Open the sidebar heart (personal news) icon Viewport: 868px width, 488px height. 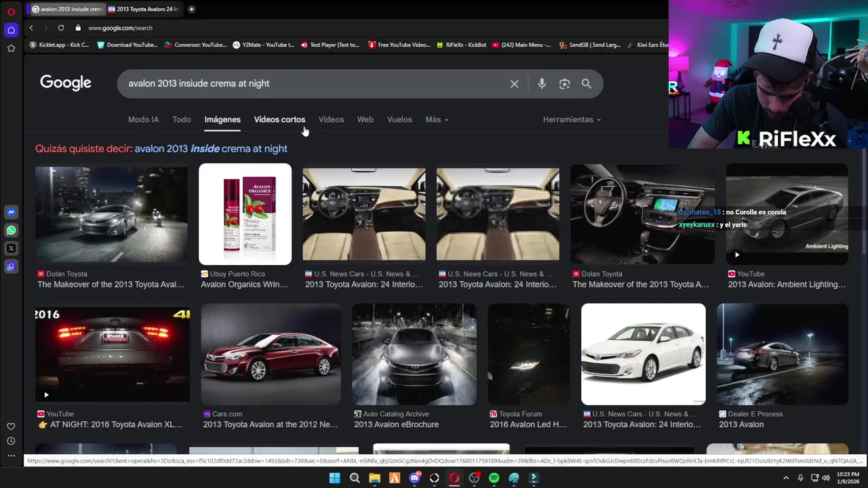[11, 426]
